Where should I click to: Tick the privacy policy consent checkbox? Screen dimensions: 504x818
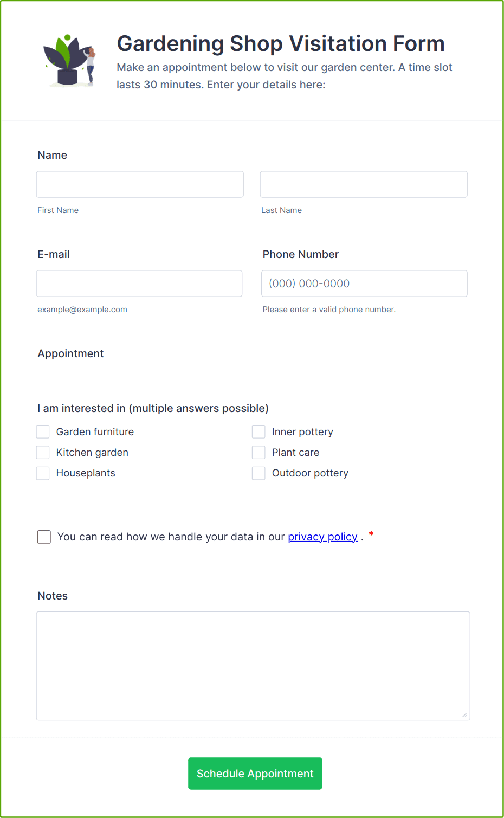[x=44, y=537]
